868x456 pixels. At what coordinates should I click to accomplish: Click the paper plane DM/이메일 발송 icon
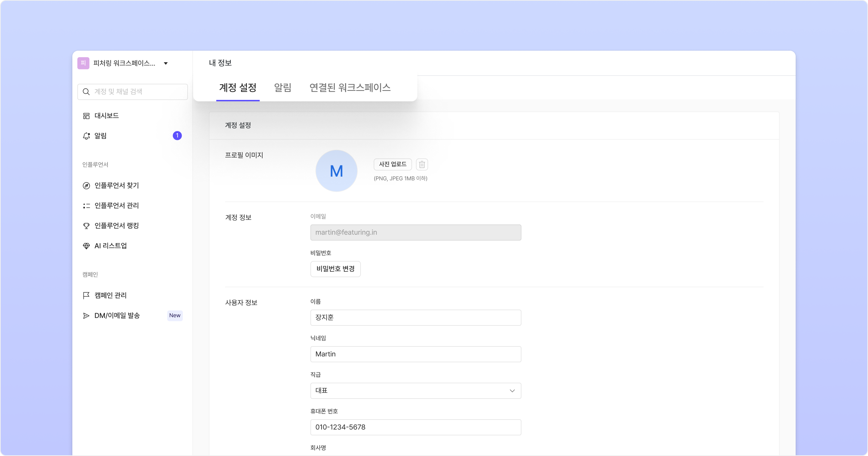click(86, 316)
